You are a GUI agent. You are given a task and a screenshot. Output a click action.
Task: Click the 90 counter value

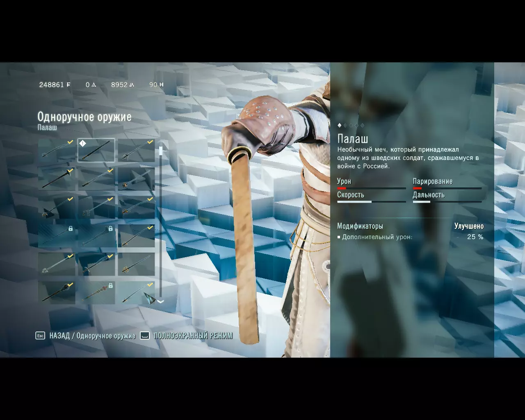pos(153,85)
